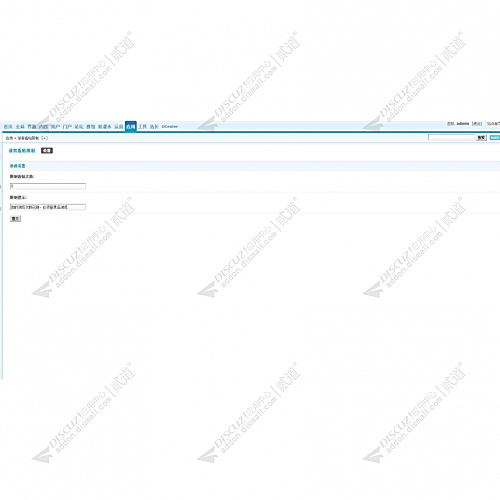Select the 防灌水 tab

(x=105, y=127)
